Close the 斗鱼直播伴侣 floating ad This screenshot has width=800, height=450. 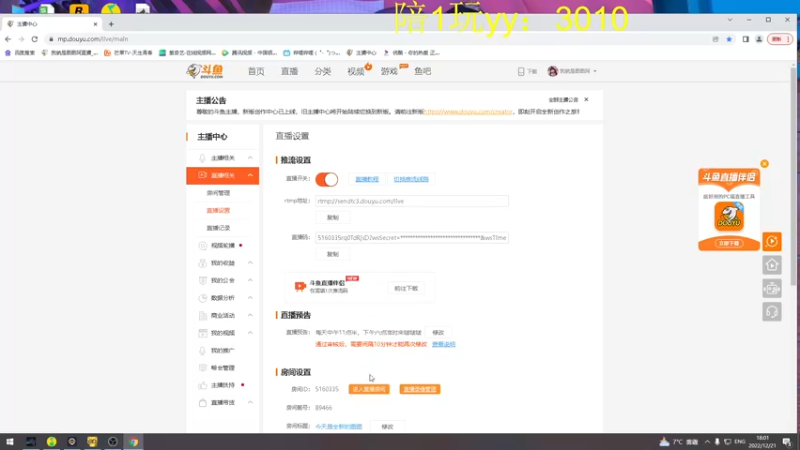coord(764,164)
